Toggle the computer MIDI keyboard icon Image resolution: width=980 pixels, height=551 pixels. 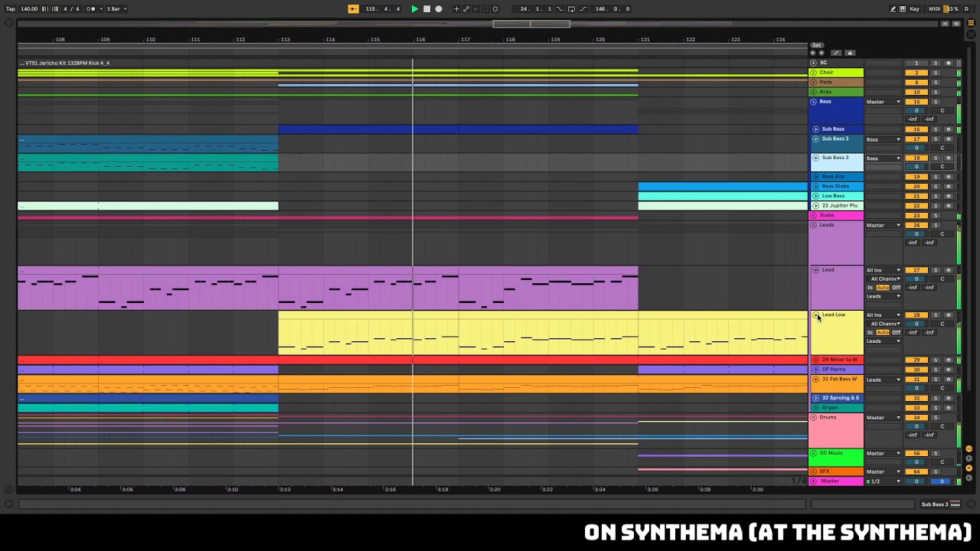903,9
